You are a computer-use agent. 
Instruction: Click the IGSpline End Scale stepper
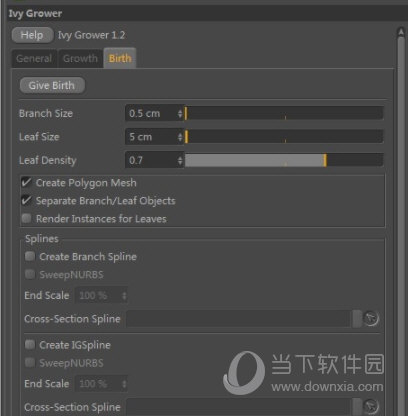[x=124, y=384]
